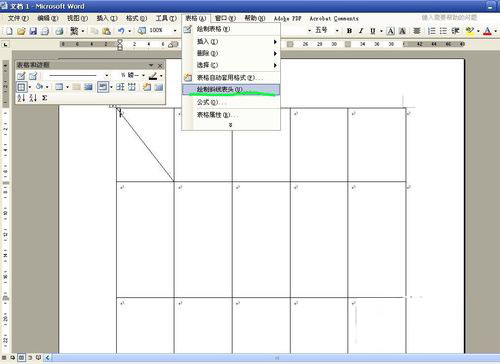The height and width of the screenshot is (364, 500).
Task: Click the Align Top Left cell alignment icon
Action: 103,87
